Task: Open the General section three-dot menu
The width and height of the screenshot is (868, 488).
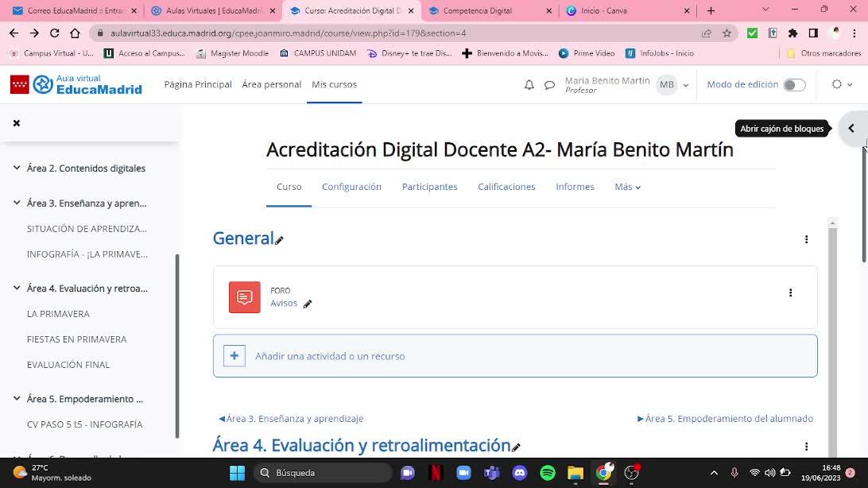Action: click(806, 239)
